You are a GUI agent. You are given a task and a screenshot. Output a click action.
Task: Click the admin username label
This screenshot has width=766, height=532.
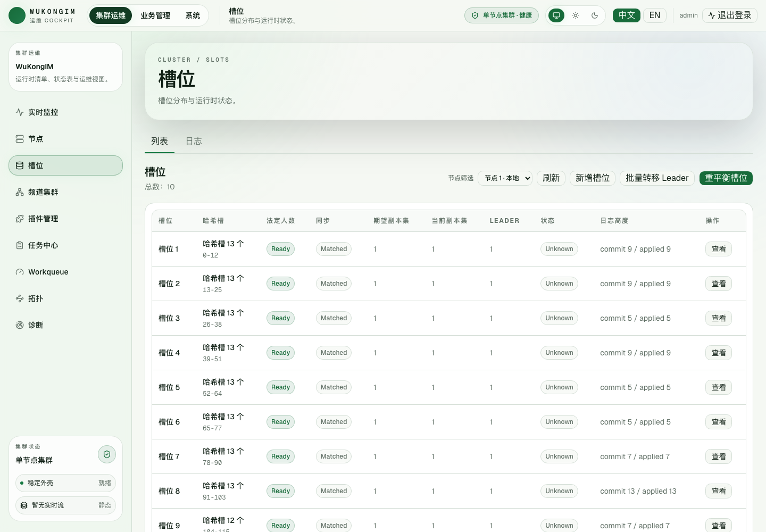coord(688,15)
